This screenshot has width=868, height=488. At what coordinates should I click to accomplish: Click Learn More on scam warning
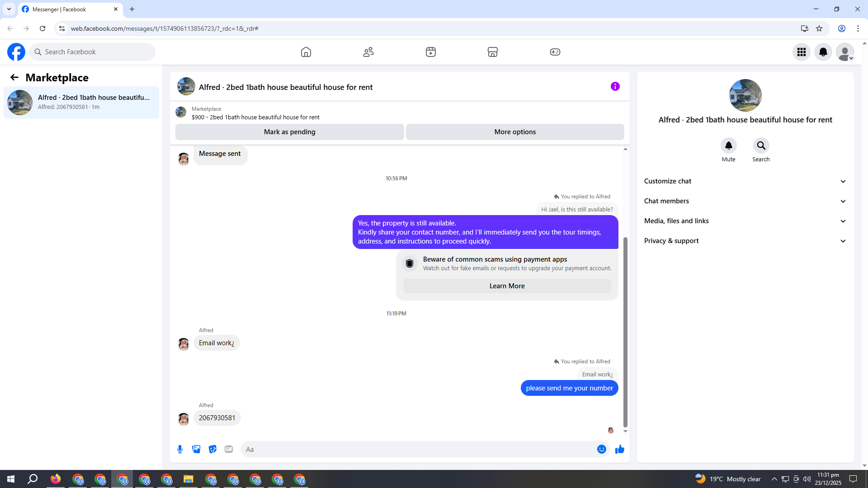coord(507,286)
